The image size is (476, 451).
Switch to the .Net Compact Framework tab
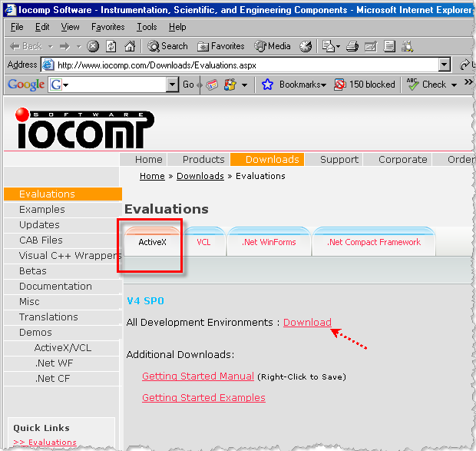tap(374, 242)
